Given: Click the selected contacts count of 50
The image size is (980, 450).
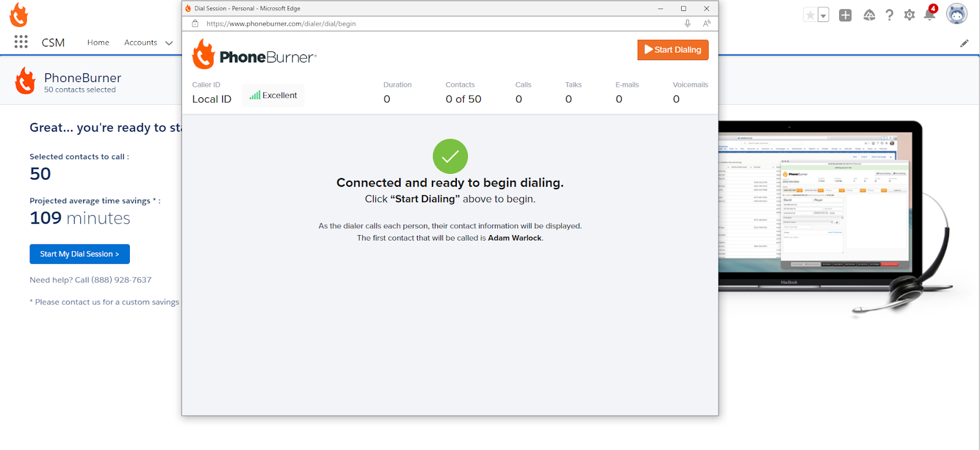Looking at the screenshot, I should 40,174.
